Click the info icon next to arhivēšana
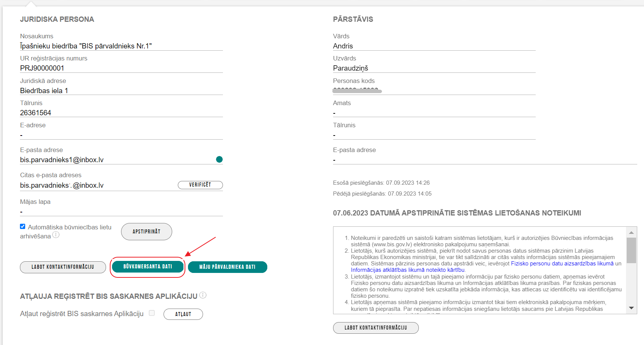 pos(56,235)
